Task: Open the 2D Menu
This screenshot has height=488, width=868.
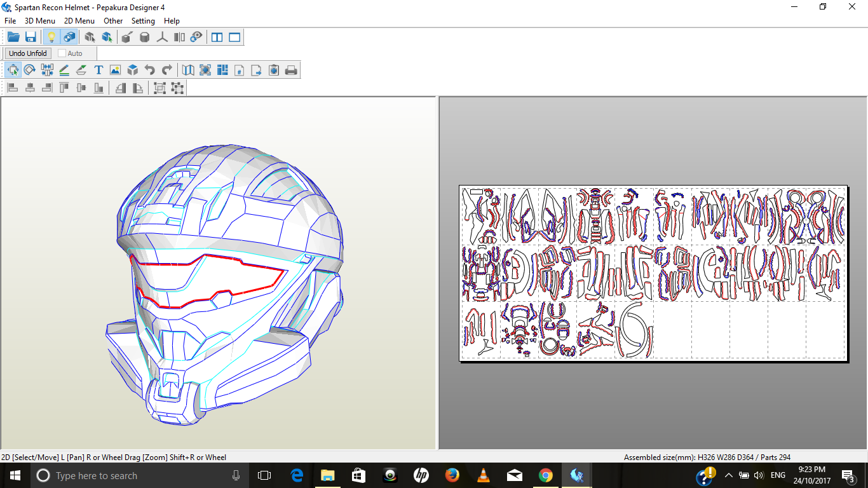Action: point(79,21)
